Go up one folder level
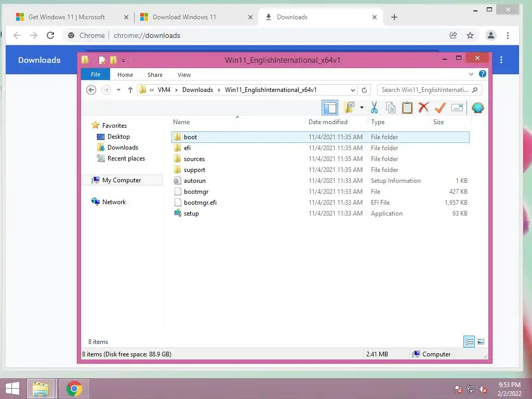This screenshot has width=532, height=399. tap(130, 90)
